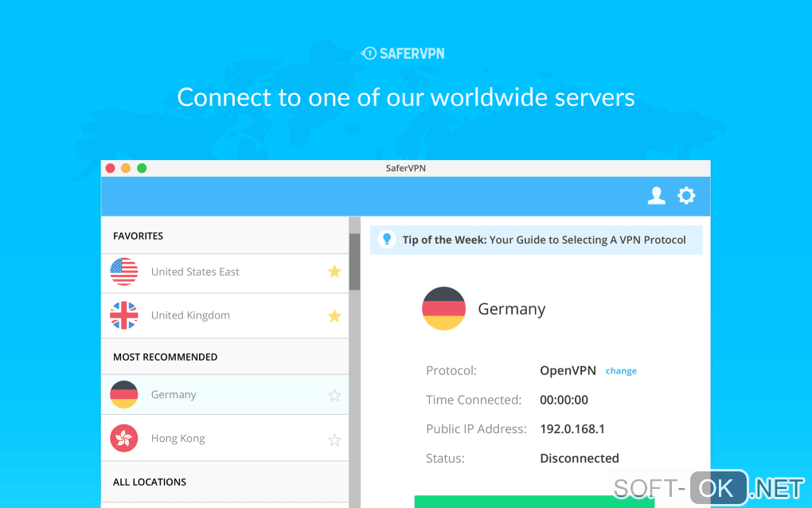Viewport: 812px width, 508px height.
Task: Select Hong Kong server
Action: click(x=224, y=438)
